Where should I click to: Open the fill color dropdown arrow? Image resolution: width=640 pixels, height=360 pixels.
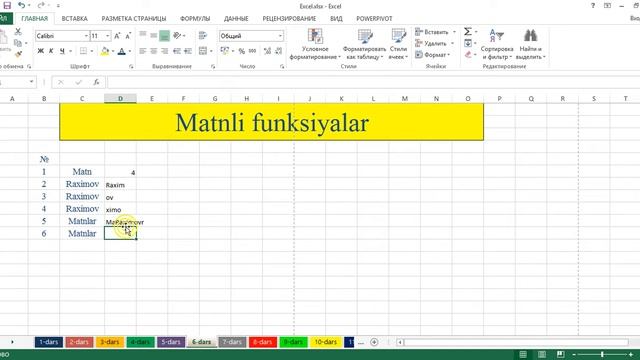[x=112, y=51]
